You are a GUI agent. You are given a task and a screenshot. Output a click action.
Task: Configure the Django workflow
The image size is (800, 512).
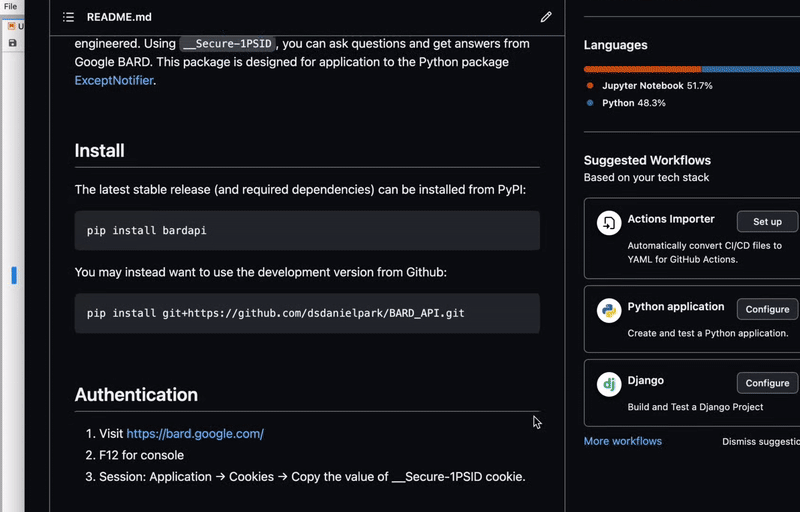click(x=767, y=383)
